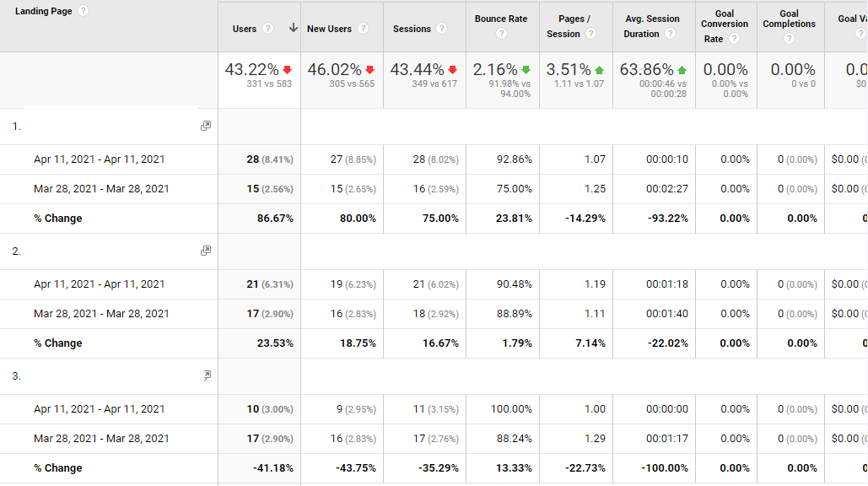Image resolution: width=868 pixels, height=486 pixels.
Task: Open the Users metric help tooltip icon
Action: coord(267,29)
